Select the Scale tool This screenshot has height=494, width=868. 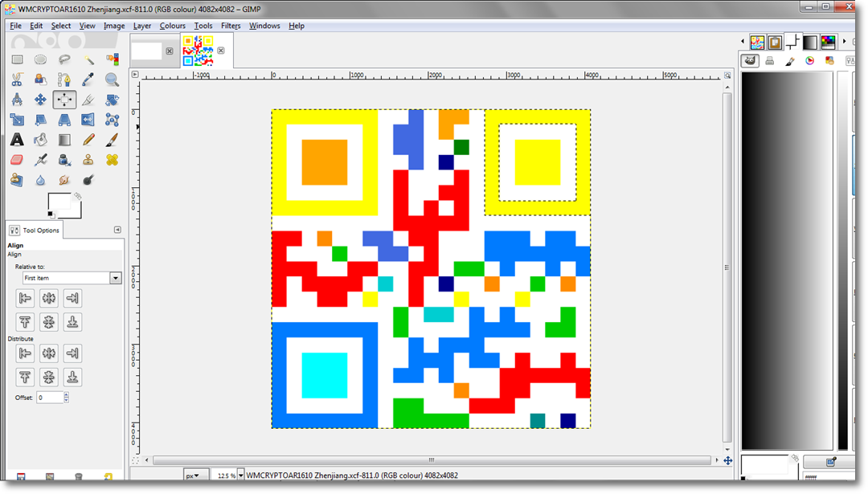(x=17, y=120)
